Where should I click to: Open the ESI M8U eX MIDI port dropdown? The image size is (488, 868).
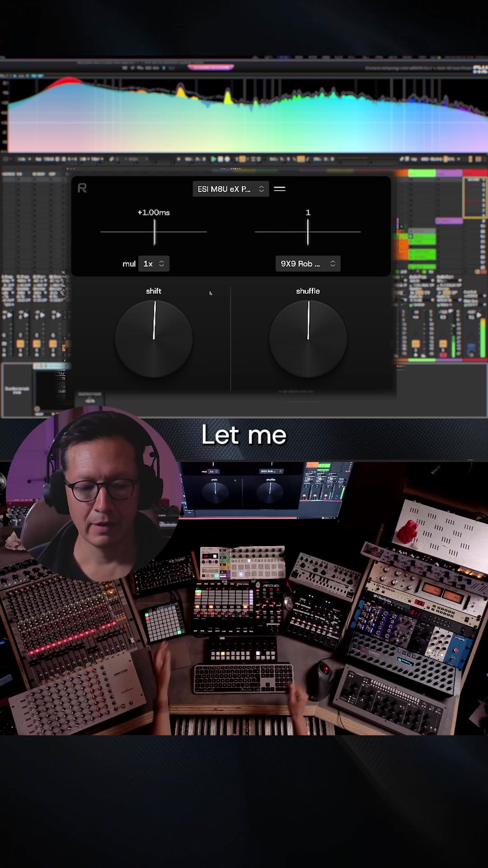click(230, 189)
